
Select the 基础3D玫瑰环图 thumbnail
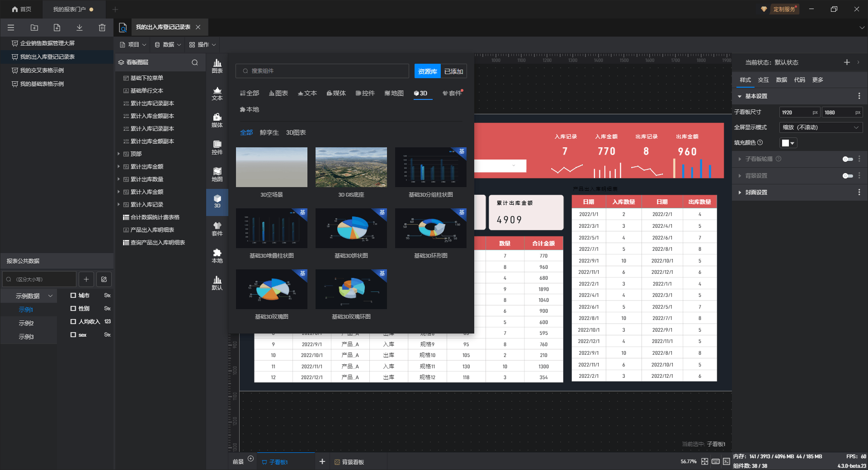[x=351, y=289]
